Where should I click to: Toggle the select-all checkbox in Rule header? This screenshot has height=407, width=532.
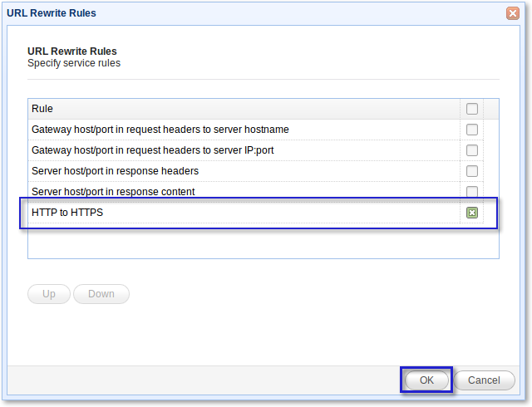(472, 109)
